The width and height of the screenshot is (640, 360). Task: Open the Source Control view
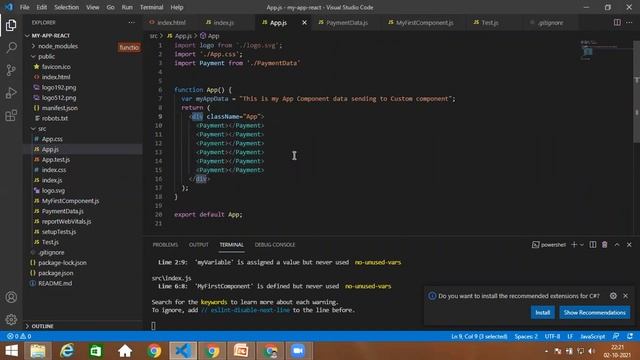pos(11,70)
